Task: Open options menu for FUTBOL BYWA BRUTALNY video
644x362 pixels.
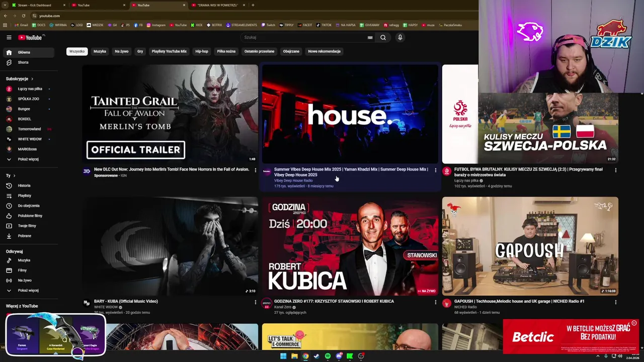Action: point(615,170)
